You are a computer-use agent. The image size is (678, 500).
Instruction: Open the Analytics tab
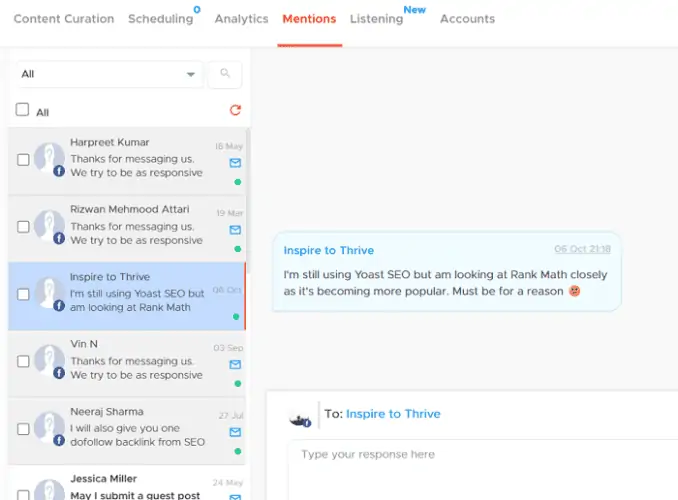click(241, 19)
